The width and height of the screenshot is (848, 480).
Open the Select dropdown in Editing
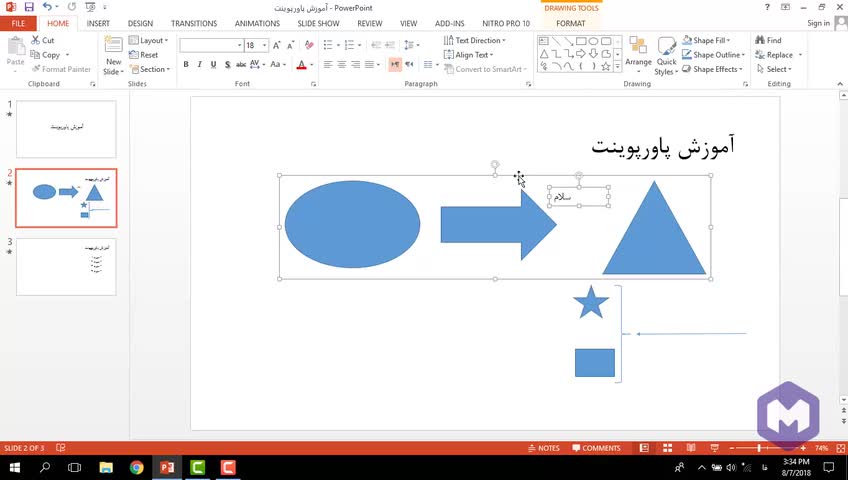point(773,69)
